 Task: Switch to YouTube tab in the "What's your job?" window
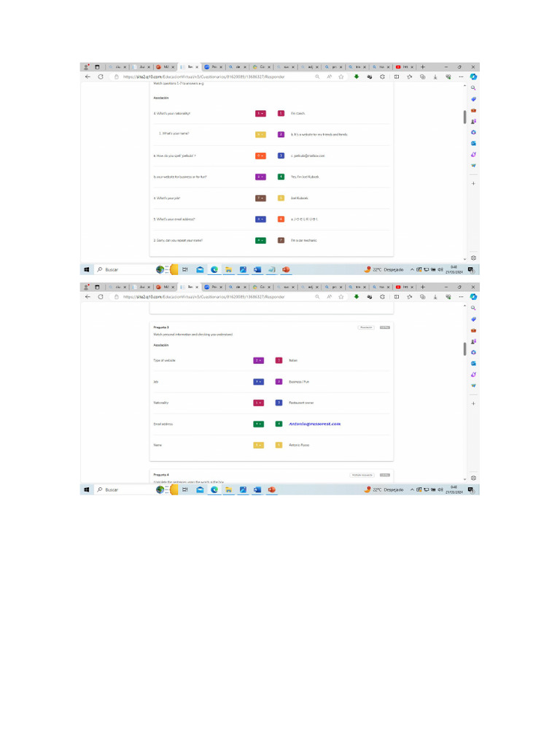(405, 67)
